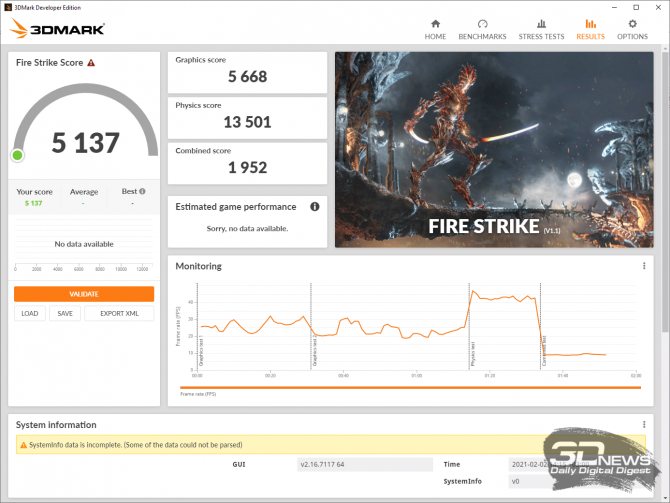
Task: Click the Fire Strike preview image
Action: (494, 150)
